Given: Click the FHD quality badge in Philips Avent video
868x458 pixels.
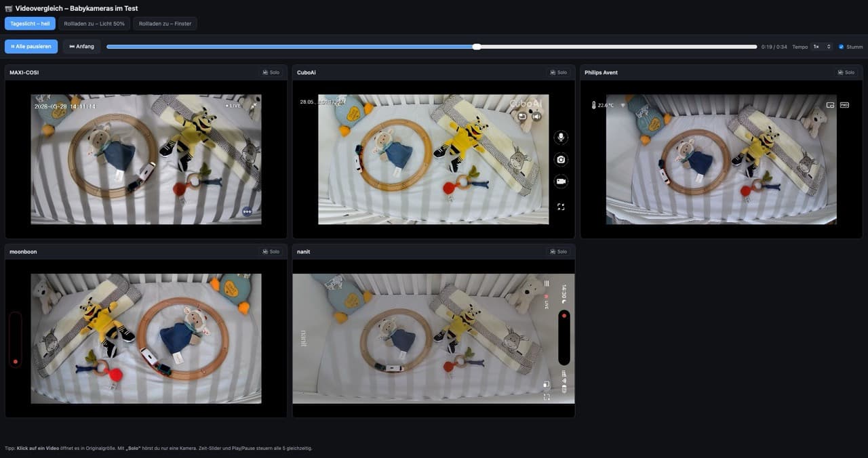Looking at the screenshot, I should point(845,105).
